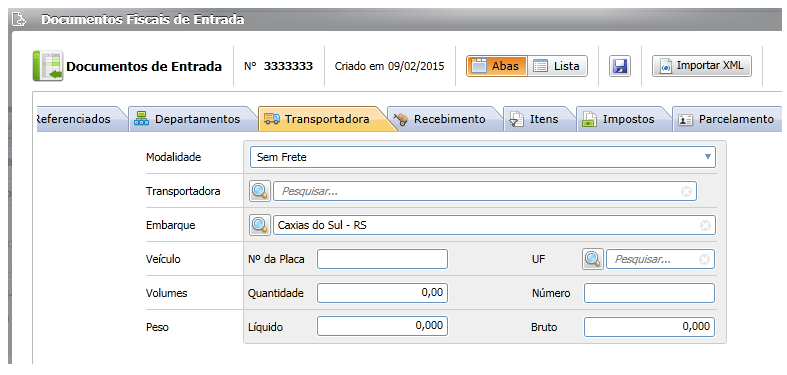
Task: Click the Veículo label
Action: pos(163,260)
